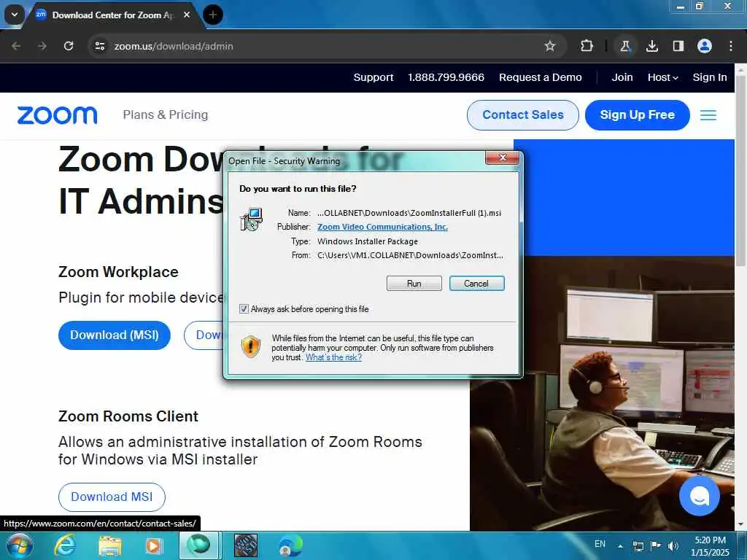Viewport: 747px width, 560px height.
Task: Open Plans & Pricing
Action: pos(166,114)
